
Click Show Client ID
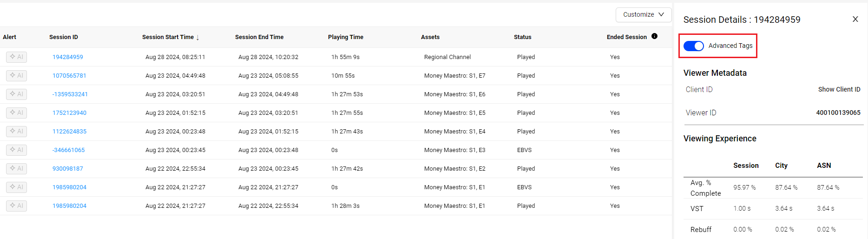point(839,89)
